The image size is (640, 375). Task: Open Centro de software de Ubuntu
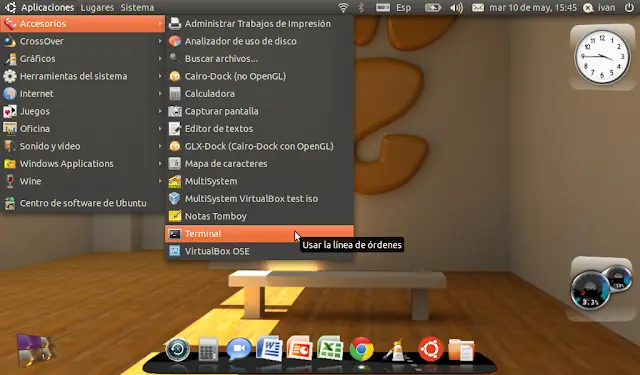coord(82,203)
